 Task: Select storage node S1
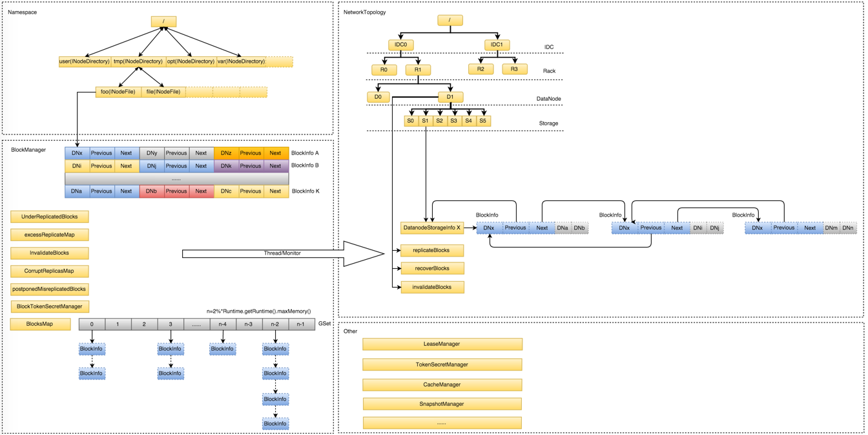(425, 121)
